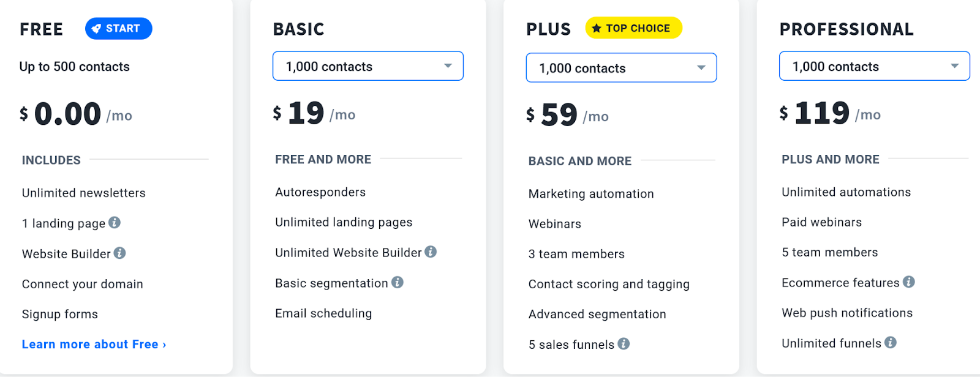Click the PROFESSIONAL plan heading
This screenshot has width=980, height=377.
(x=846, y=29)
